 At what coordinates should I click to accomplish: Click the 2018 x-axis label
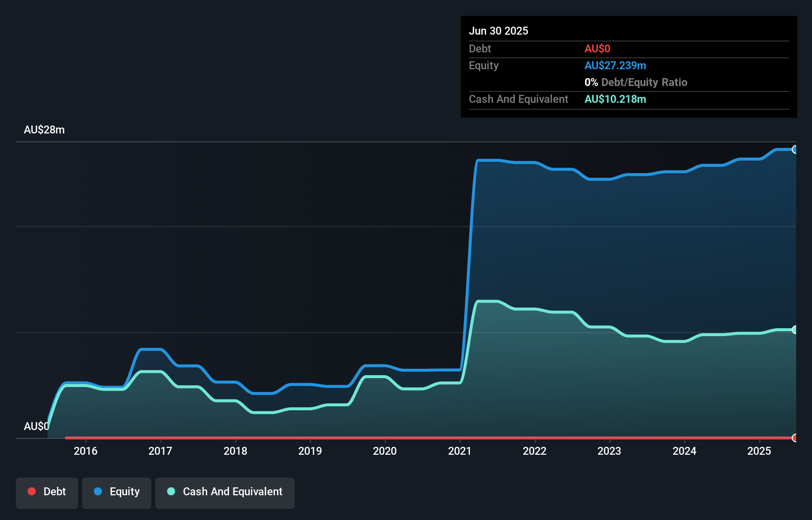point(235,451)
